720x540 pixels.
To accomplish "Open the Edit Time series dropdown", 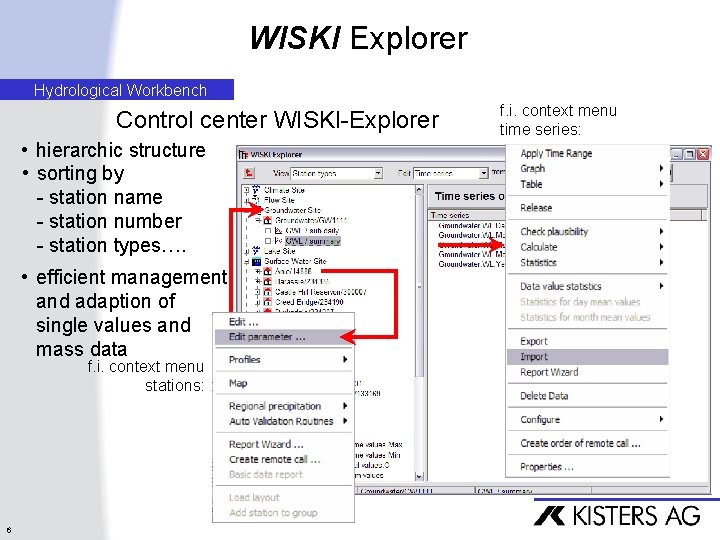I will coord(484,173).
